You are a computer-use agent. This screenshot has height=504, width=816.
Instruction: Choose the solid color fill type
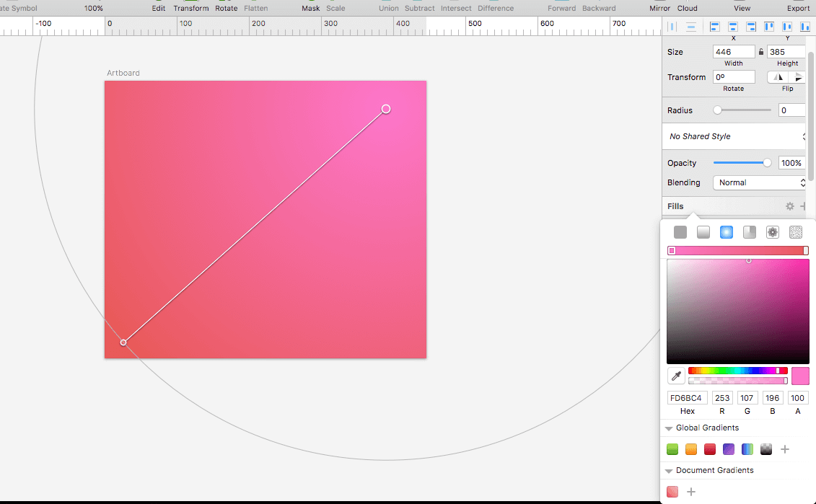pyautogui.click(x=680, y=232)
